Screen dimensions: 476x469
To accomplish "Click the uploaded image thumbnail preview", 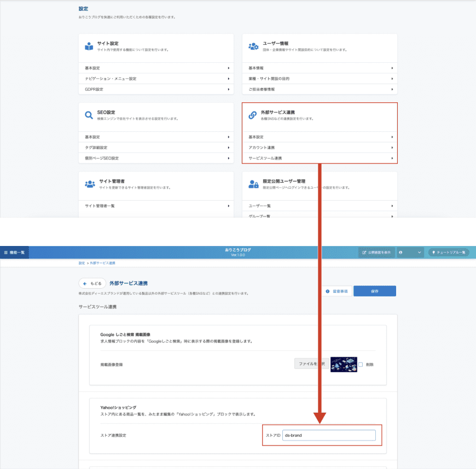I will pos(344,364).
